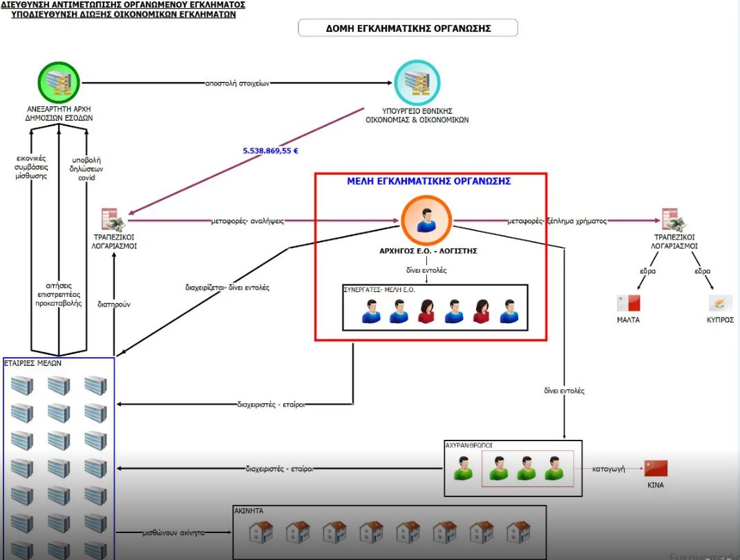The image size is (740, 560).
Task: Click the first blue member in ΣΥΝΕΡΓΑΤΕΣ box
Action: (x=372, y=312)
